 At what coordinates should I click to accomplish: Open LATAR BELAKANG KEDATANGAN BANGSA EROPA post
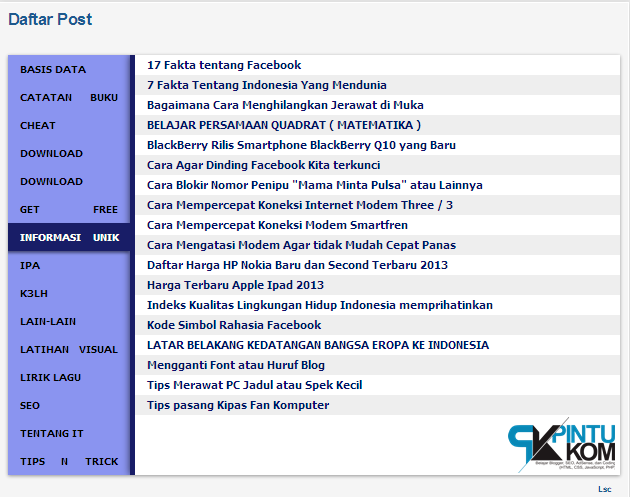point(318,345)
